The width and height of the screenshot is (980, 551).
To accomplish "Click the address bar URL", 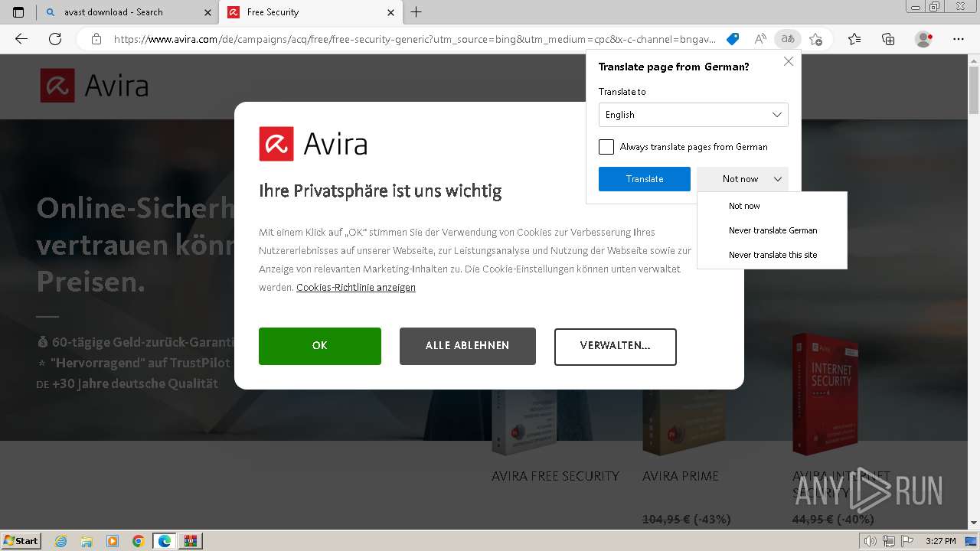I will (414, 39).
